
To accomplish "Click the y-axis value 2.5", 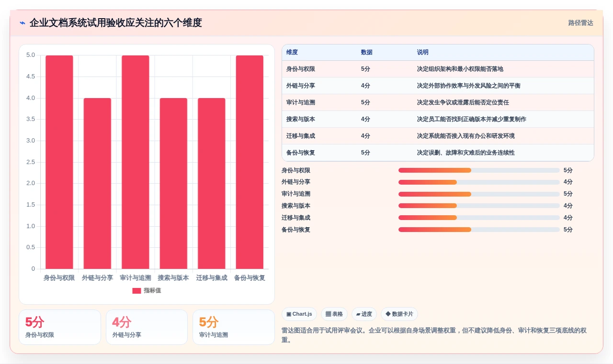I will pyautogui.click(x=31, y=162).
